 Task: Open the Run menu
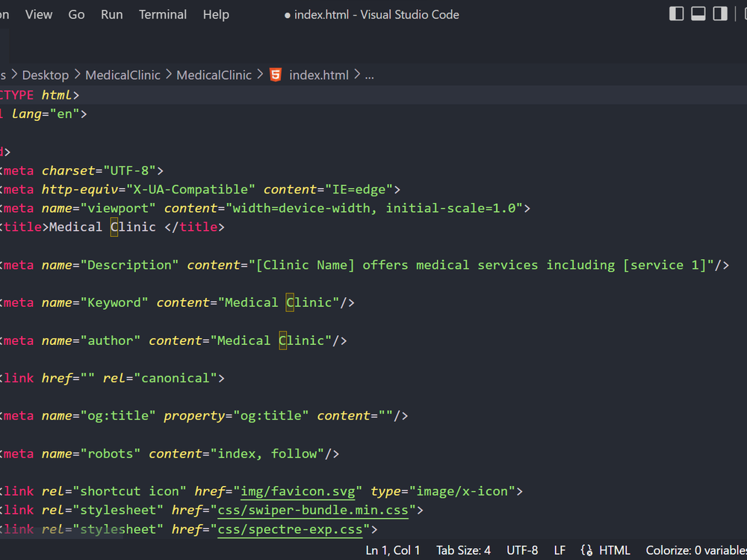(x=112, y=14)
